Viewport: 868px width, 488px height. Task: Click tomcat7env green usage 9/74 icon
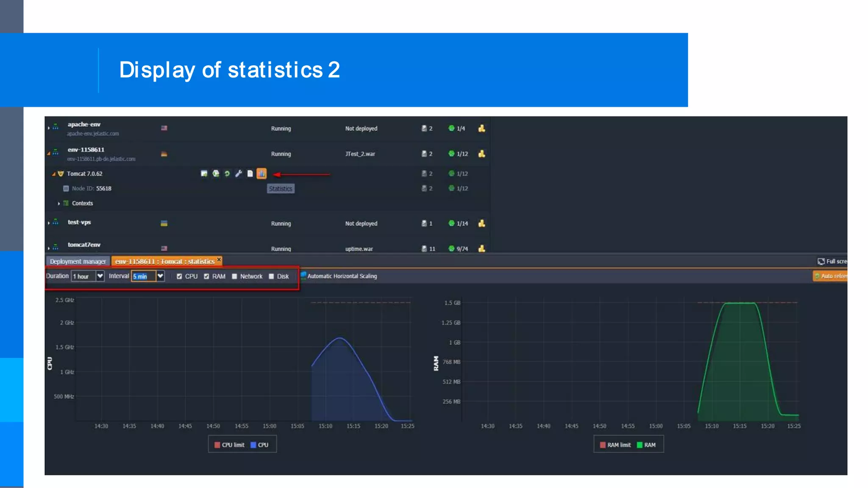451,248
